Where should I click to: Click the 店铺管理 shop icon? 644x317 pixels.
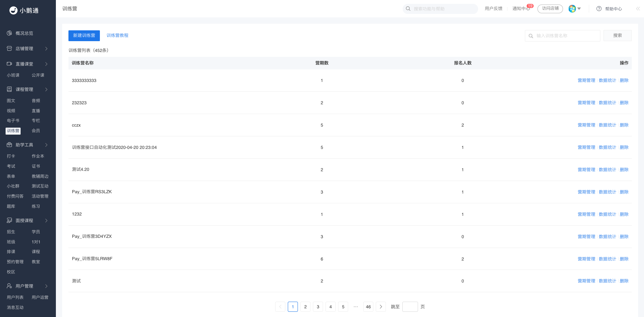(x=9, y=48)
